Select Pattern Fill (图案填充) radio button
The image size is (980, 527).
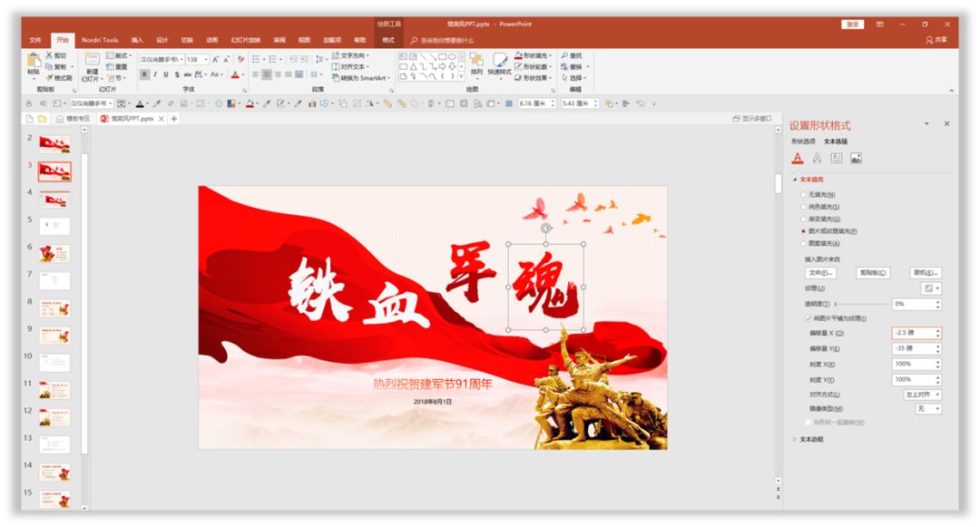click(804, 243)
